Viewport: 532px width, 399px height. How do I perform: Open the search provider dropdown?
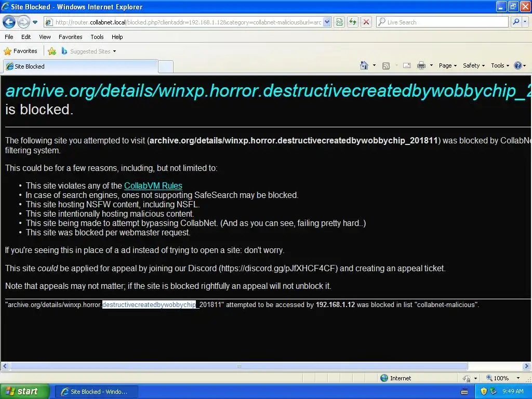[525, 22]
